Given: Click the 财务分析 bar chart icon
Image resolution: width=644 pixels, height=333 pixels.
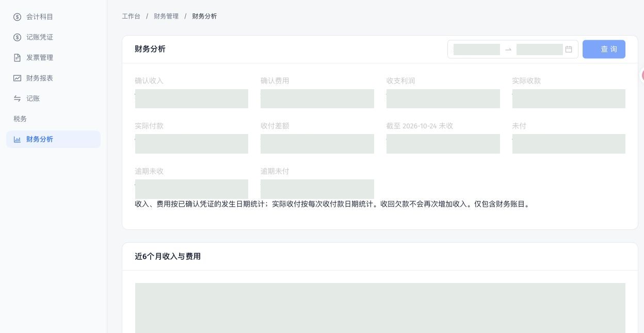Looking at the screenshot, I should click(x=17, y=139).
